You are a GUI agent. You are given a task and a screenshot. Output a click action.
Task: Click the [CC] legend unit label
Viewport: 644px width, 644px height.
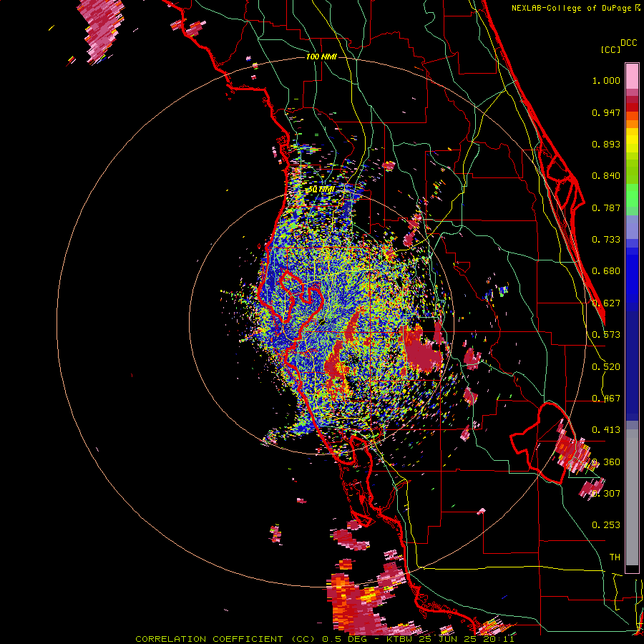tap(611, 49)
